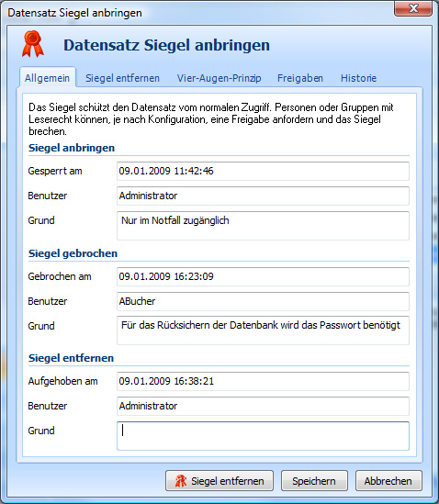Click the Grund field reading Nur im Notfall
Image resolution: width=439 pixels, height=504 pixels.
coord(263,226)
